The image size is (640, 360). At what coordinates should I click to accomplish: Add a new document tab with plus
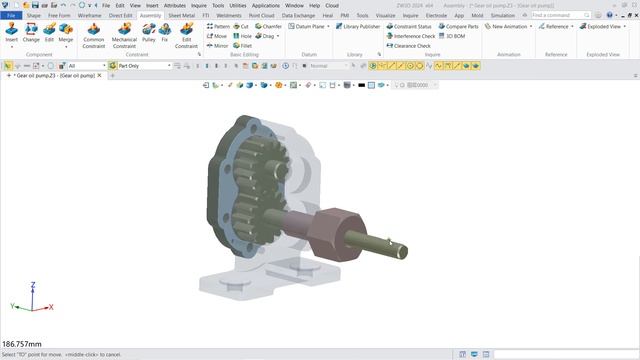coord(113,76)
